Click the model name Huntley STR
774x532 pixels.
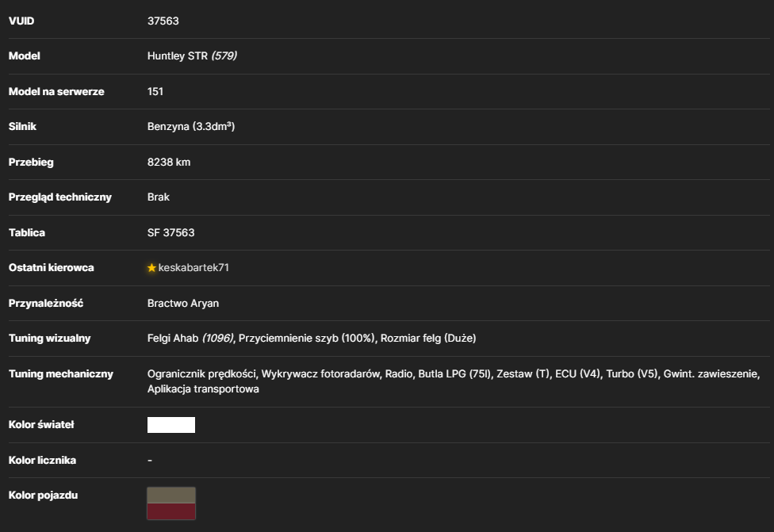coord(177,56)
